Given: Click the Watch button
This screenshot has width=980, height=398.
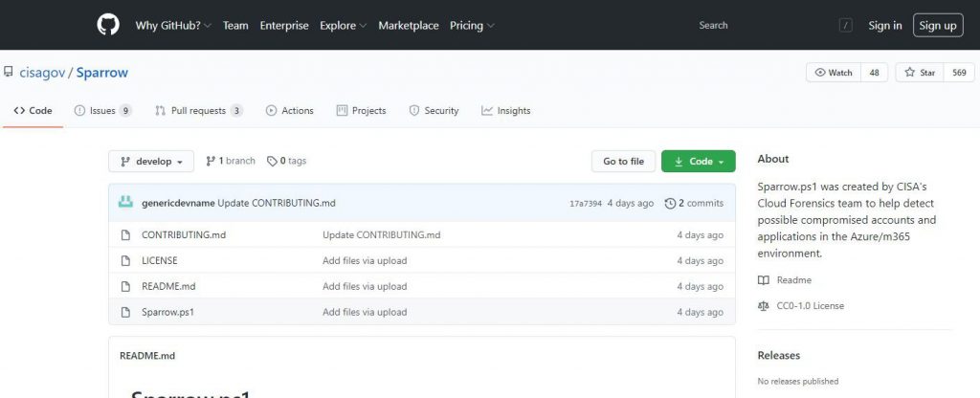Looking at the screenshot, I should (x=834, y=73).
